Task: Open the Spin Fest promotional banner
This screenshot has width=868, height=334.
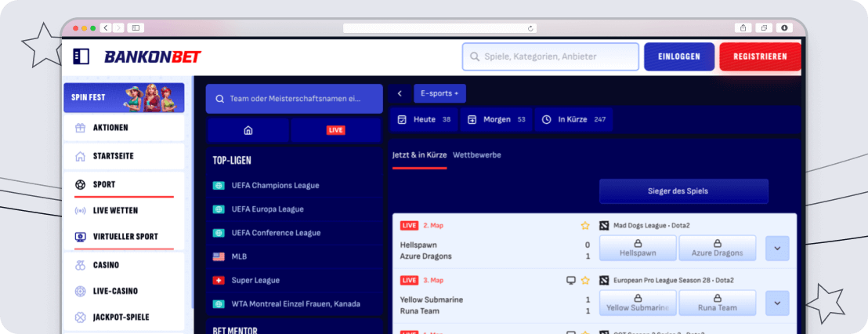Action: click(124, 98)
